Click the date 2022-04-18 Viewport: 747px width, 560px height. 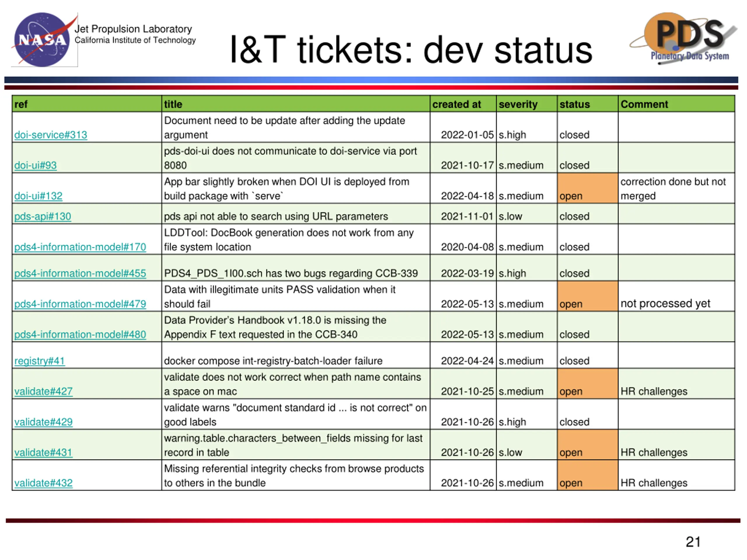tap(467, 196)
